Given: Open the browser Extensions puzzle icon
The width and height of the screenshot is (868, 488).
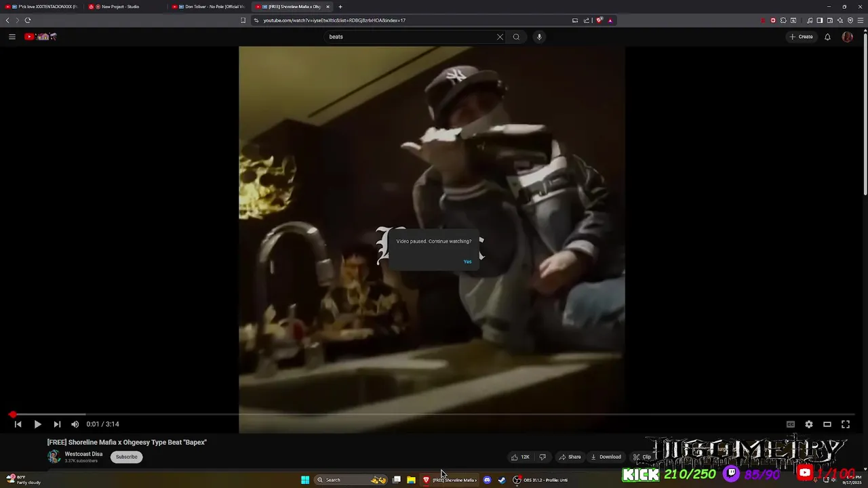Looking at the screenshot, I should 783,20.
